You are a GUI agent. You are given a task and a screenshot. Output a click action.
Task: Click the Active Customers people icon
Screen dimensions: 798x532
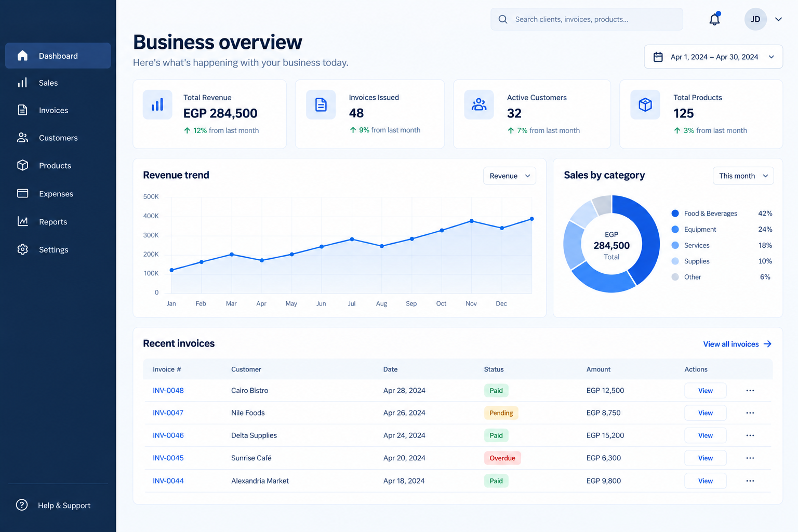point(479,104)
